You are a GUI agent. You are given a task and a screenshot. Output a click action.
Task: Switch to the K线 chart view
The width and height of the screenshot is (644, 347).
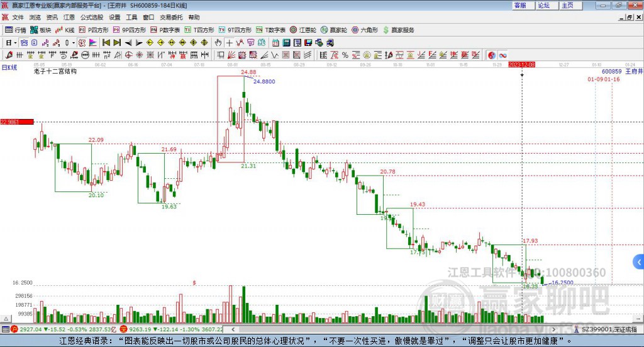65,30
